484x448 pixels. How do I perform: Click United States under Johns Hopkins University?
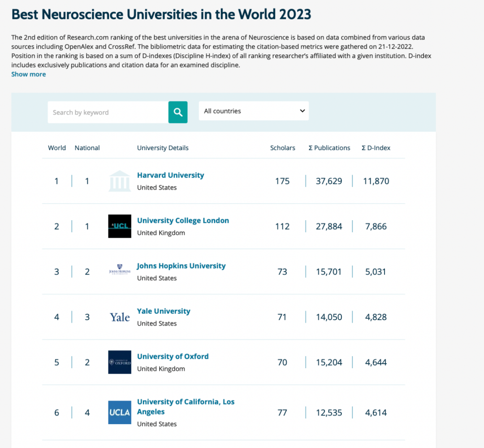[157, 278]
